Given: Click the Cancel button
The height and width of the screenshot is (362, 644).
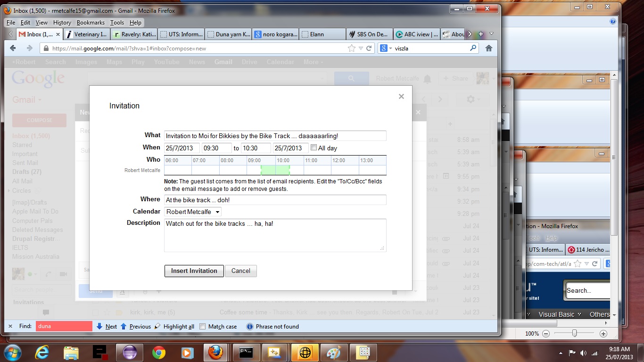Looking at the screenshot, I should pos(240,271).
